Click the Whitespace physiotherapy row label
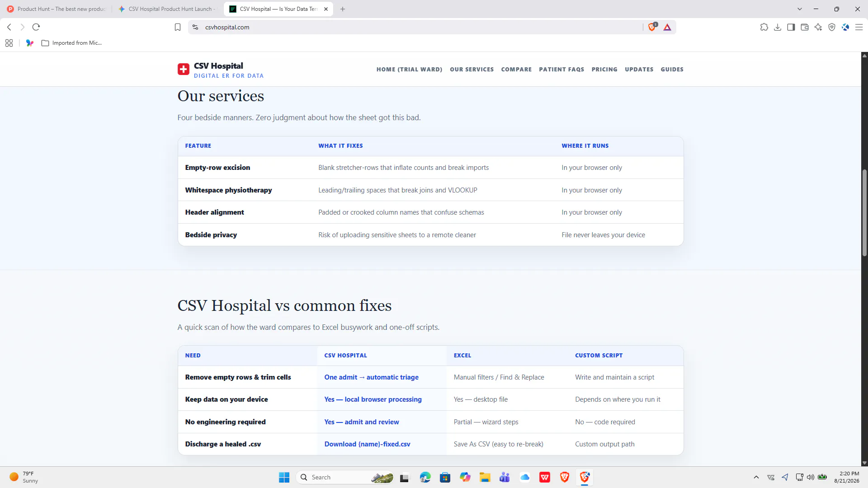This screenshot has height=488, width=868. click(x=228, y=190)
